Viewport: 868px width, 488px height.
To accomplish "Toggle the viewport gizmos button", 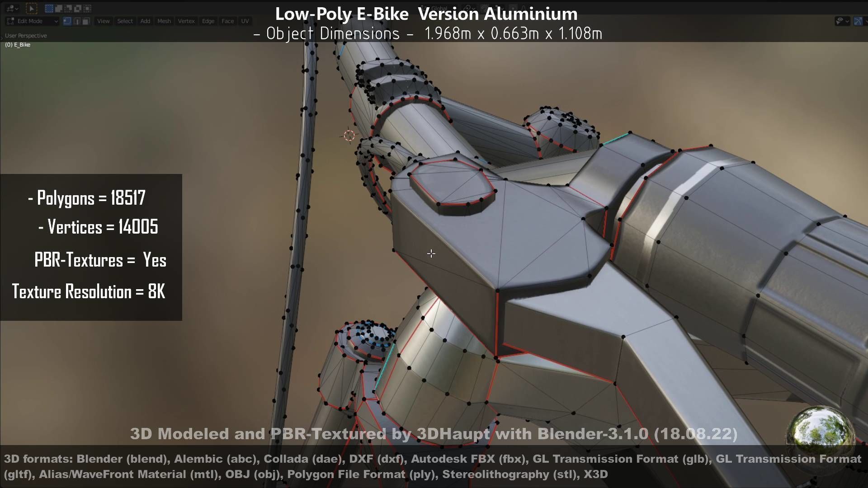I will [858, 21].
